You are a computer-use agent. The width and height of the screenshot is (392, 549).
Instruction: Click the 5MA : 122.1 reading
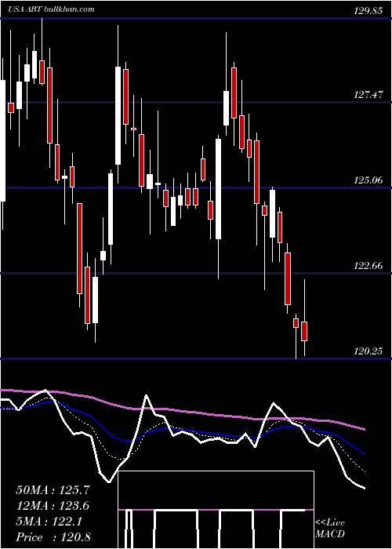(x=49, y=522)
